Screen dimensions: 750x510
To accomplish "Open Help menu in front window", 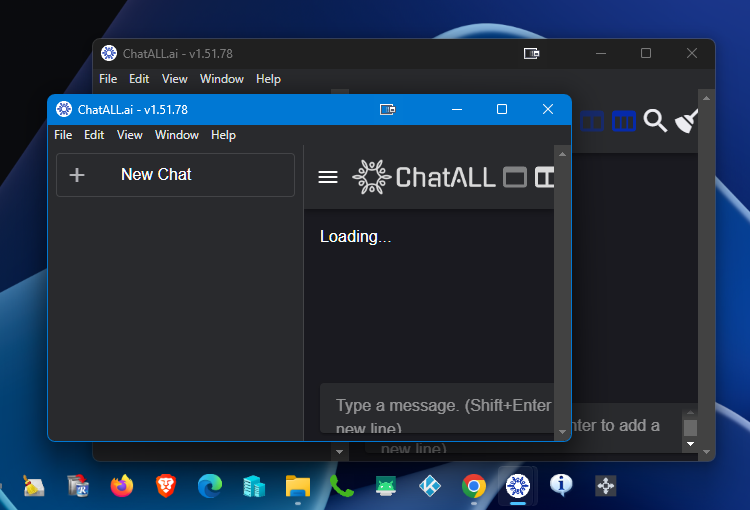I will [223, 135].
